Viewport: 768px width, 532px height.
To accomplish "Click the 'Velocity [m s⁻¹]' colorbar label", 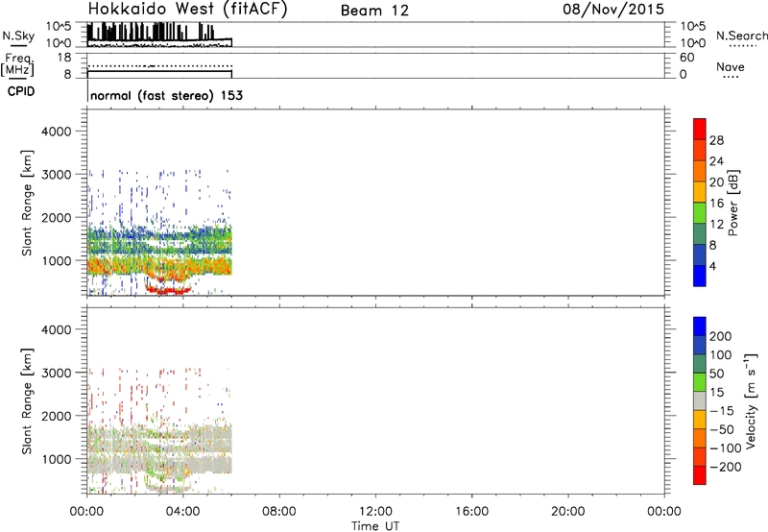I will click(x=751, y=400).
